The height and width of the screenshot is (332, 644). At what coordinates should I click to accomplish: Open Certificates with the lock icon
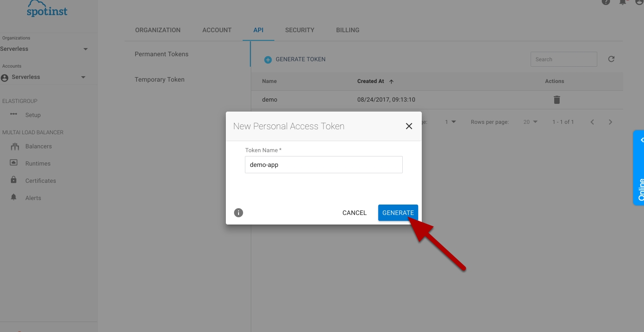point(40,181)
